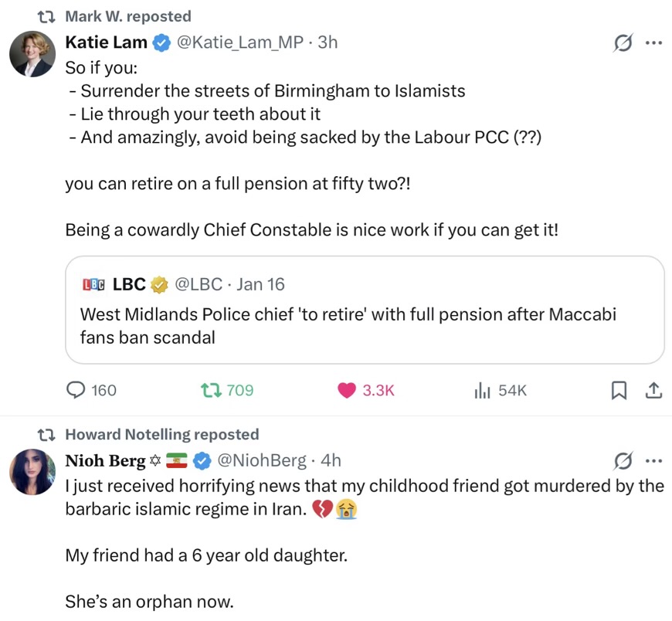Open the @NiohBerg handle link
Image resolution: width=672 pixels, height=621 pixels.
point(262,461)
